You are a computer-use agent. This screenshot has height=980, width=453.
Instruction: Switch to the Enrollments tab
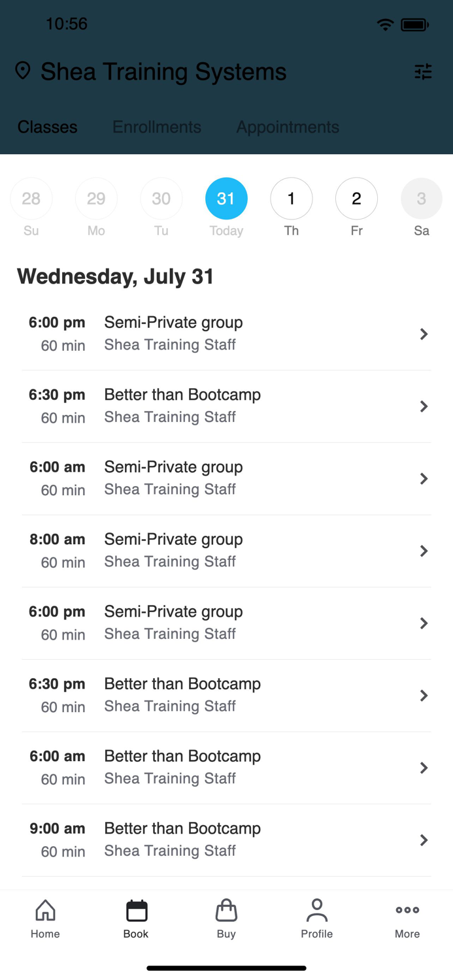(x=156, y=127)
